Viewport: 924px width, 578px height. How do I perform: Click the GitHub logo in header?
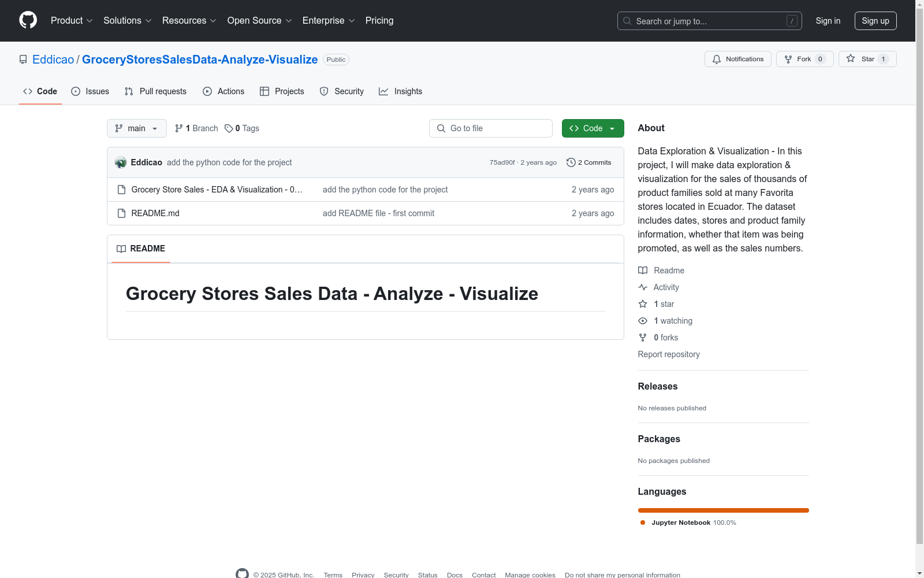coord(28,20)
